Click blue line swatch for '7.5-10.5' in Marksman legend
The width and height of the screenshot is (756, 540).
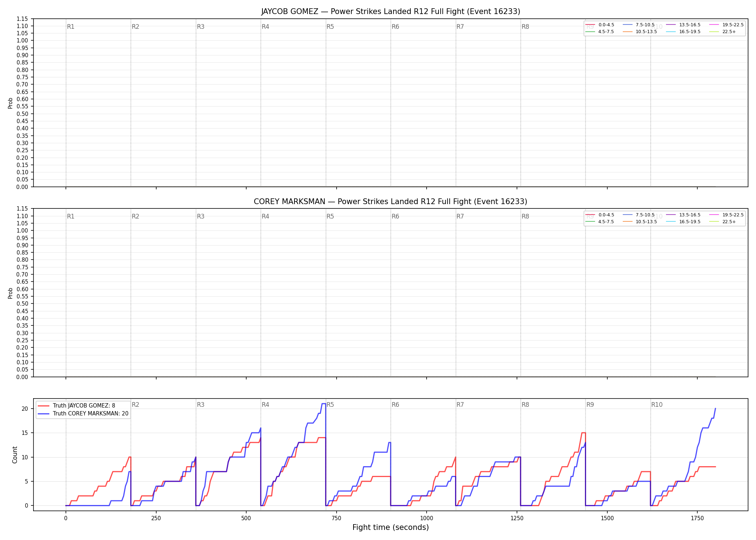coord(627,215)
